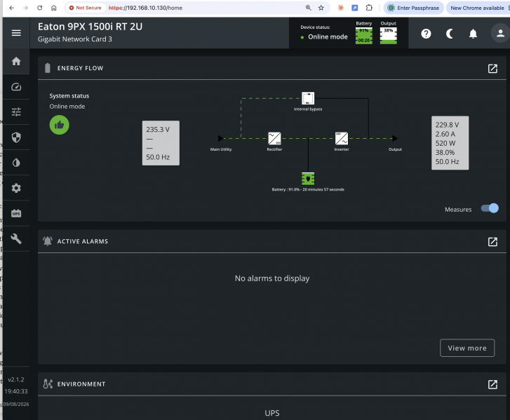Click the Main Utility label

(221, 149)
